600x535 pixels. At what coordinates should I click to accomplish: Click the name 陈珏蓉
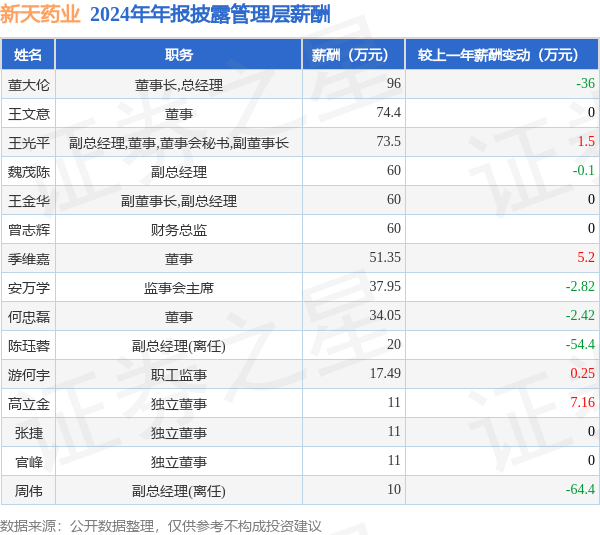[x=29, y=346]
